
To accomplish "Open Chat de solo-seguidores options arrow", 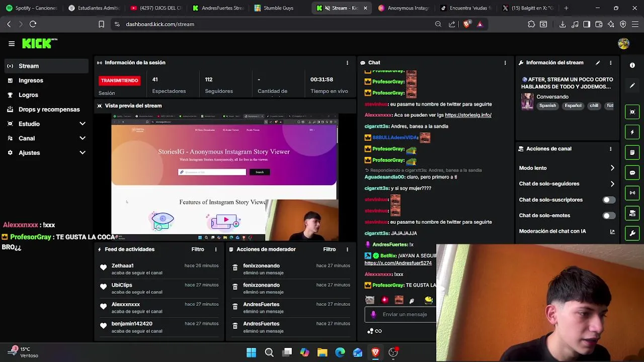I will [612, 184].
